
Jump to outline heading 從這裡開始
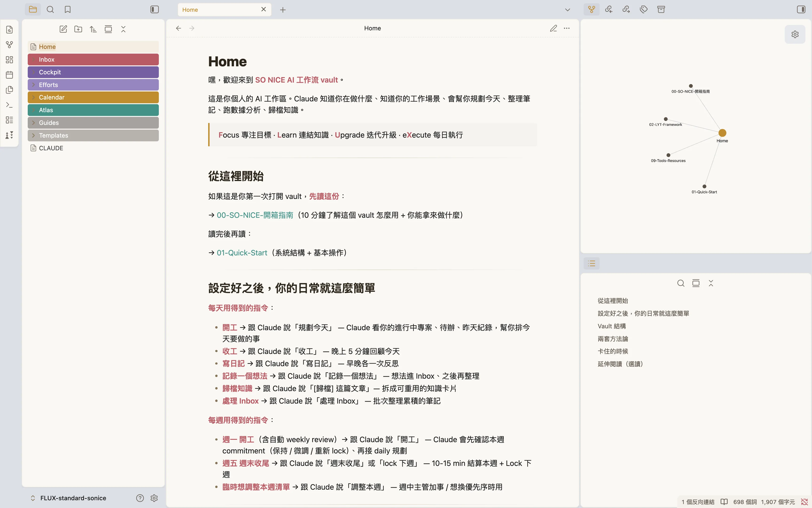click(x=613, y=301)
